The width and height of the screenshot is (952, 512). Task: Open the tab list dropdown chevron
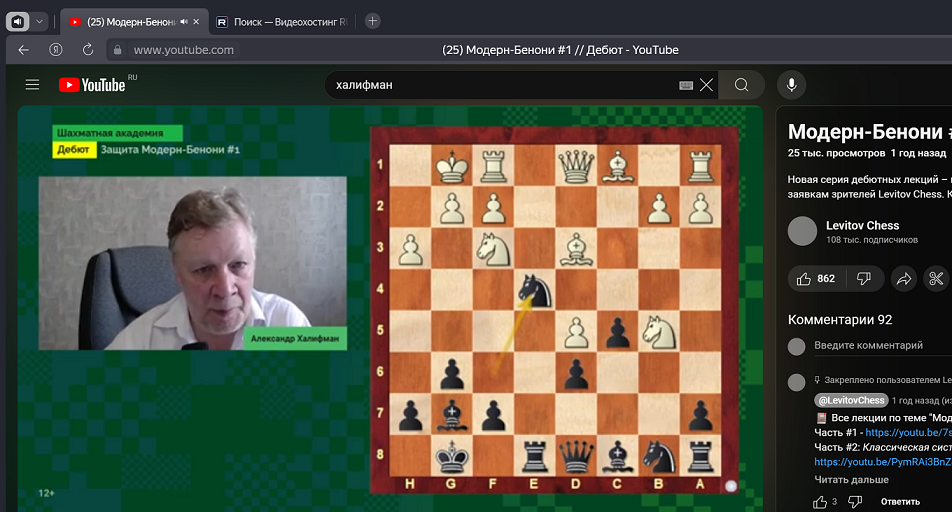click(x=40, y=21)
